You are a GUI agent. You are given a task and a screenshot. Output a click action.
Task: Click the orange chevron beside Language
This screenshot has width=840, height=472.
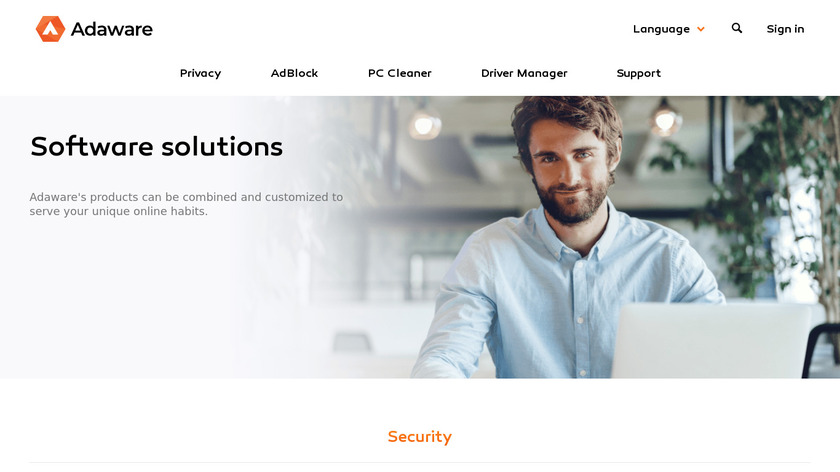[x=701, y=29]
